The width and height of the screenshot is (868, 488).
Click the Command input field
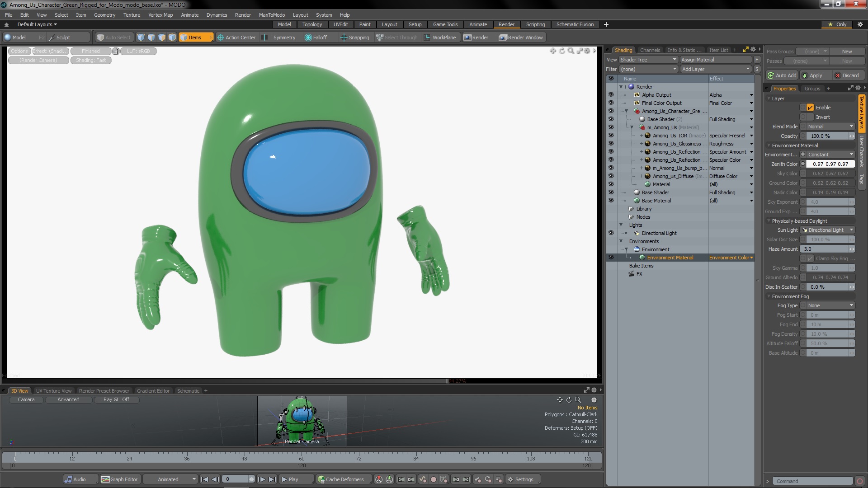[812, 481]
